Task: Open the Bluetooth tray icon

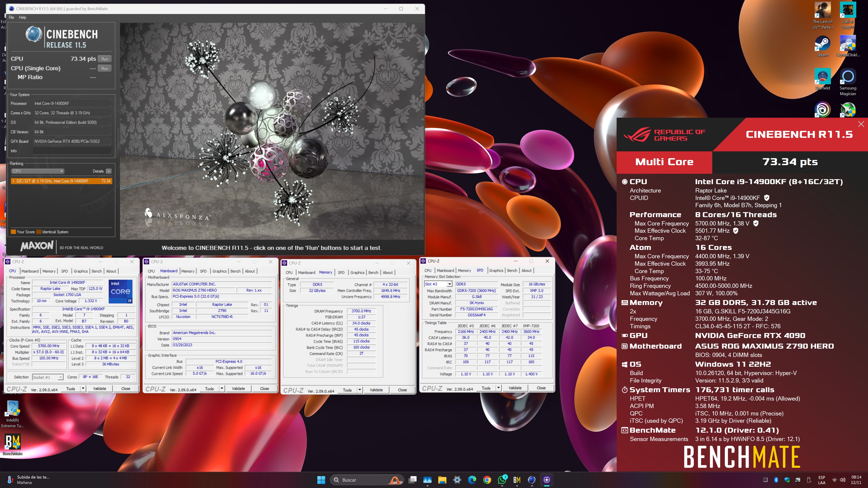Action: pyautogui.click(x=776, y=480)
